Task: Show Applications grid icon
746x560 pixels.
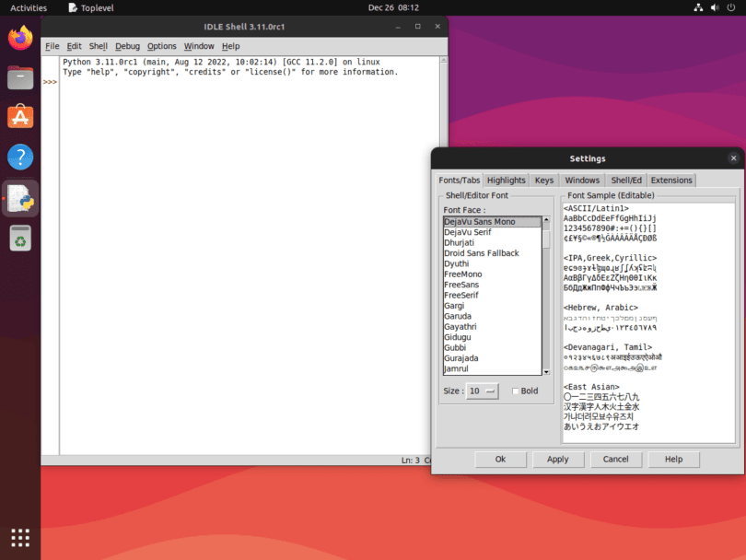Action: click(x=20, y=538)
